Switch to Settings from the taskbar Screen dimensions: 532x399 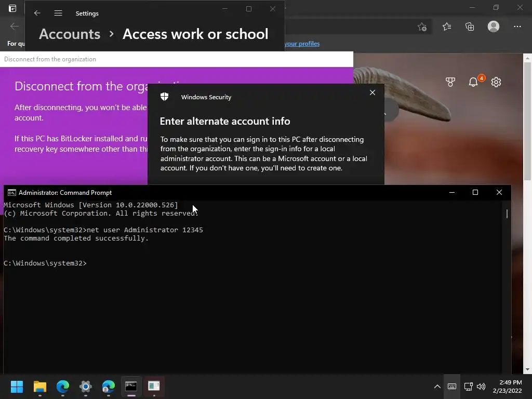(x=86, y=387)
